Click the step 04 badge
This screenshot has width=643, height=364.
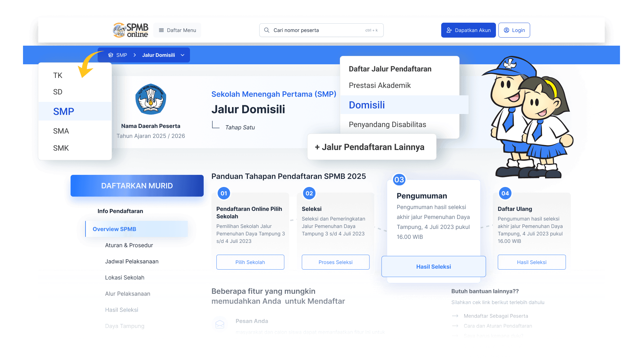click(x=505, y=193)
